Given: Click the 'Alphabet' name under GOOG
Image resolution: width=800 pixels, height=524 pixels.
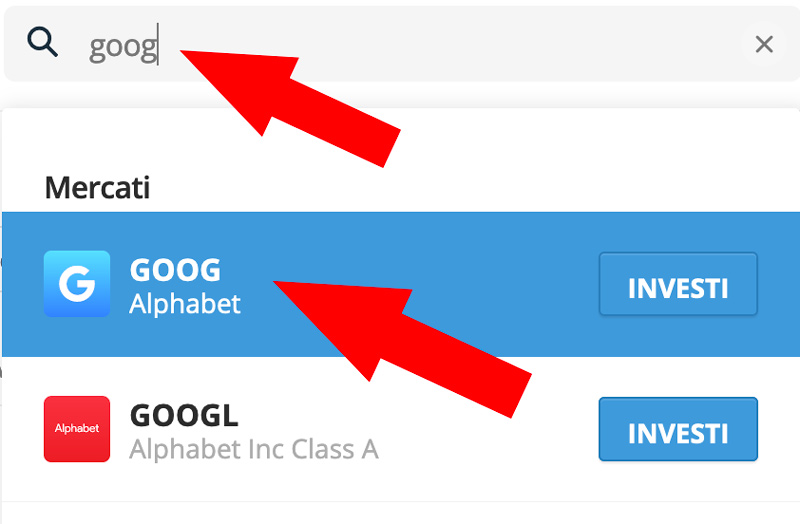Looking at the screenshot, I should [x=185, y=305].
